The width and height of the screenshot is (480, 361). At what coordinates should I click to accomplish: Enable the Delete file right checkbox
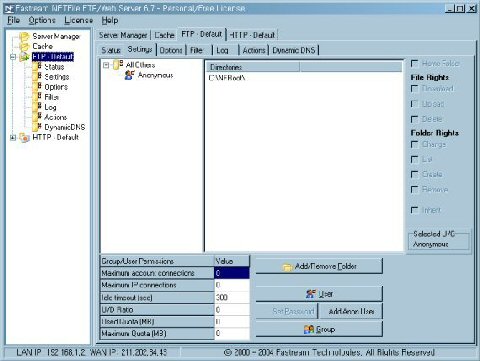pos(414,119)
